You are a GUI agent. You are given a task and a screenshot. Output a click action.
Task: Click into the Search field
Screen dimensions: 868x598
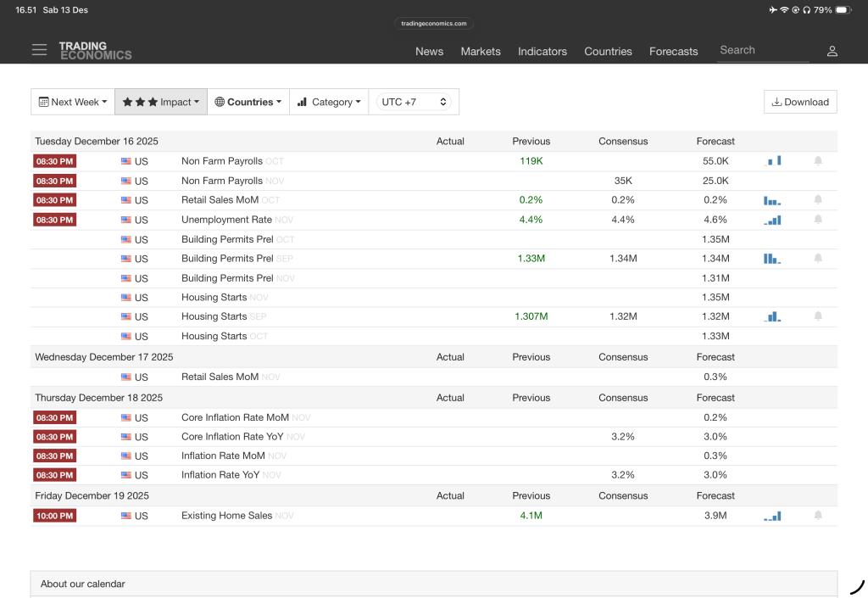(x=761, y=50)
